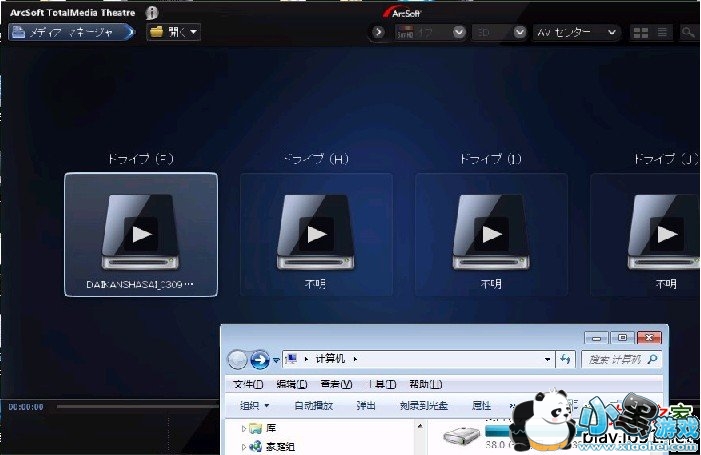The image size is (701, 455).
Task: Click 弹出 to eject the disc
Action: [366, 406]
